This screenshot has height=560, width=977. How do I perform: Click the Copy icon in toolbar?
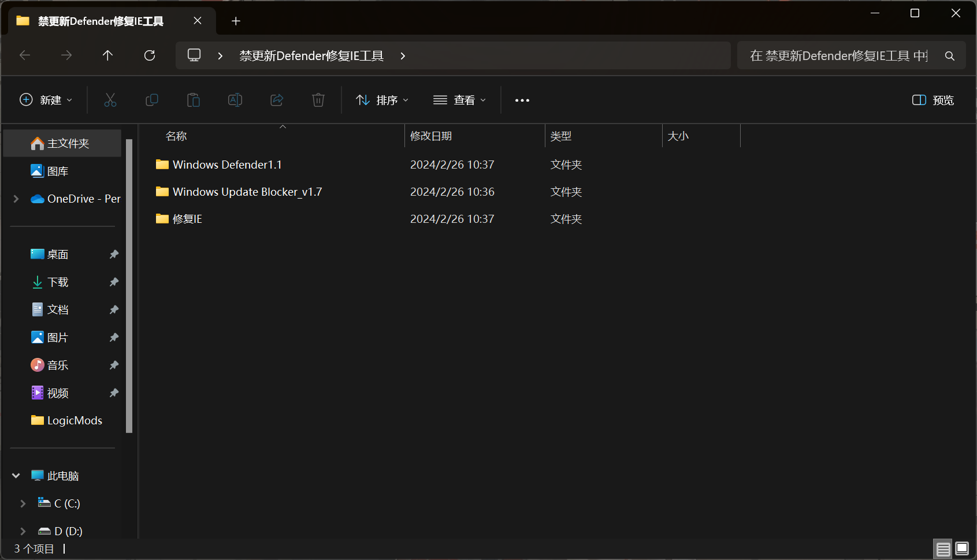point(152,100)
